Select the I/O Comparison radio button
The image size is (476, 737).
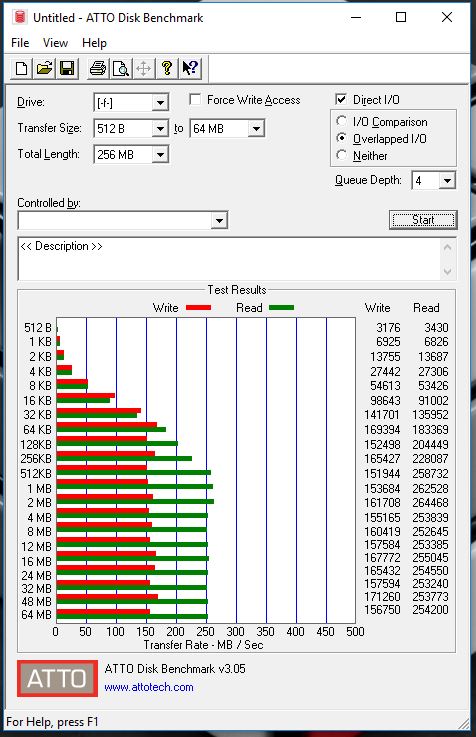pyautogui.click(x=342, y=121)
